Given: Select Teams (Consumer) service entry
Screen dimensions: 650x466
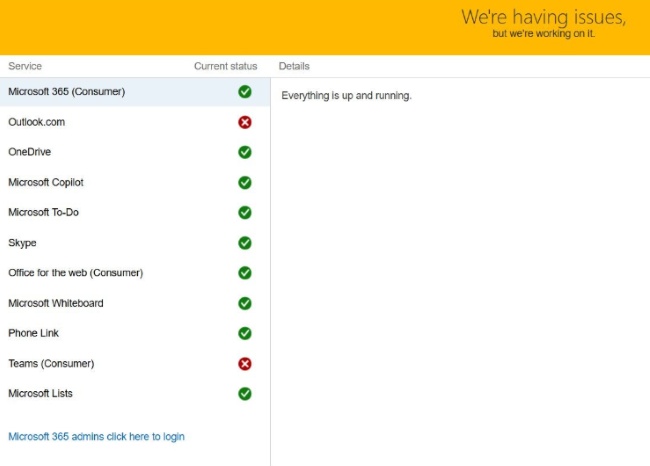Looking at the screenshot, I should pos(51,364).
